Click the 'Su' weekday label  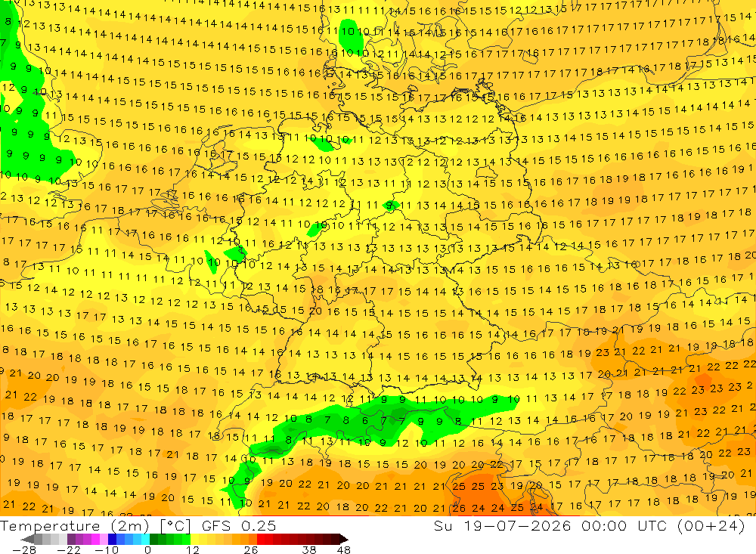442,526
